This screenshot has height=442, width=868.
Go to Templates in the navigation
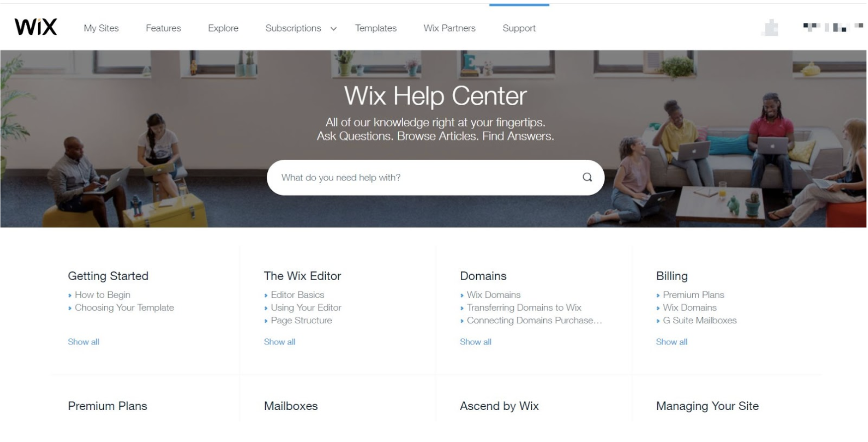pos(376,28)
